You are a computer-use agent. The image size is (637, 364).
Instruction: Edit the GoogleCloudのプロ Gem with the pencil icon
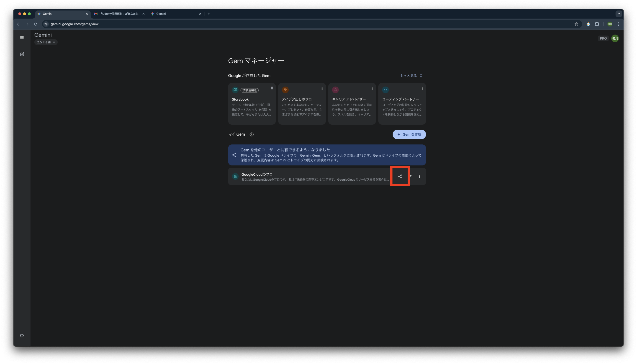point(410,177)
